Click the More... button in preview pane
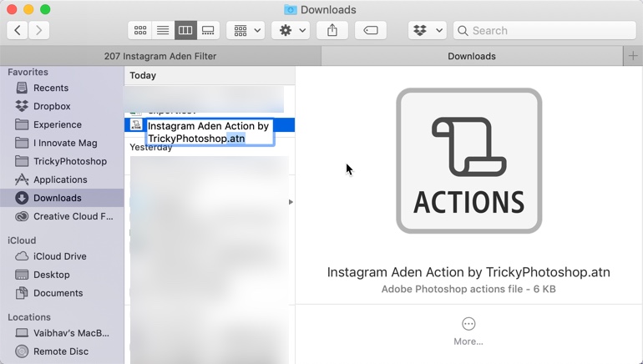The height and width of the screenshot is (364, 643). pos(468,331)
